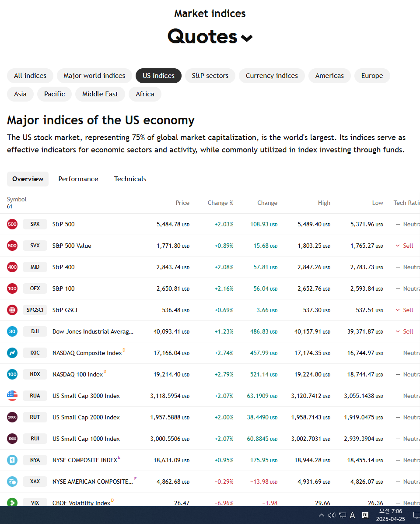Open the SPGSCI ticker badge
Viewport: 420px width, 524px height.
(35, 310)
